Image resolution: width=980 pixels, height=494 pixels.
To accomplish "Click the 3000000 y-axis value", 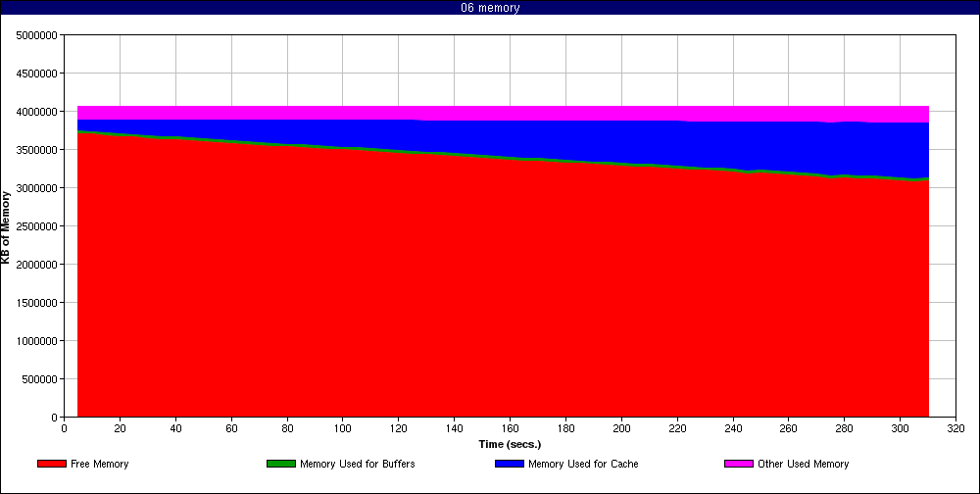I will (37, 187).
